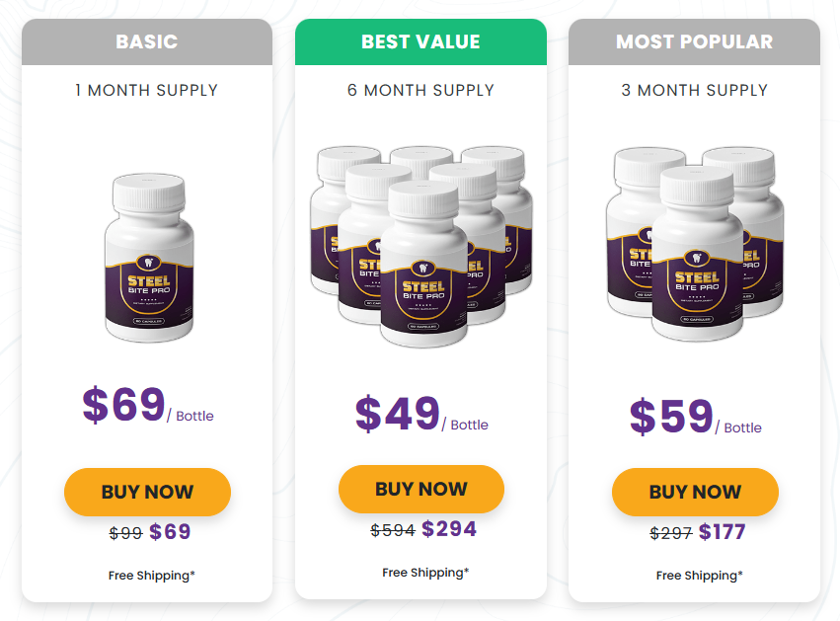Viewport: 840px width, 621px height.
Task: Click the $49 per bottle price
Action: [398, 414]
